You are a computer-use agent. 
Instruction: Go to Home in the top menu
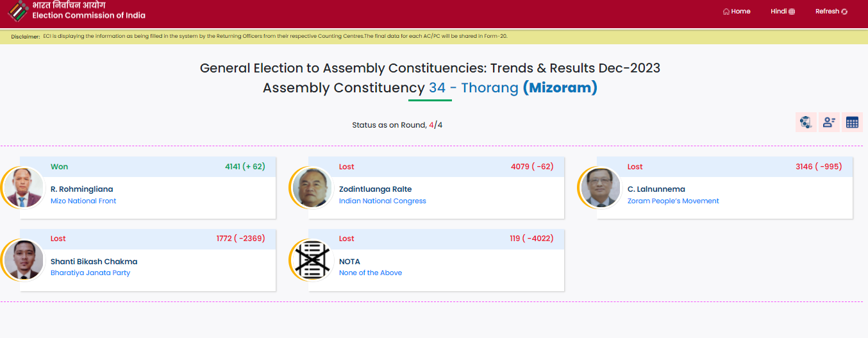(740, 12)
